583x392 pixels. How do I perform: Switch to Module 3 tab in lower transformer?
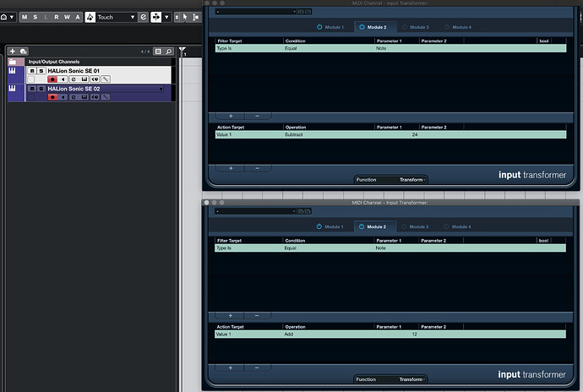415,226
